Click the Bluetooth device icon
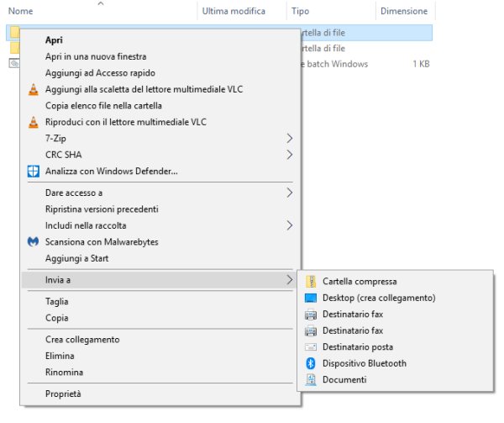 (x=311, y=363)
